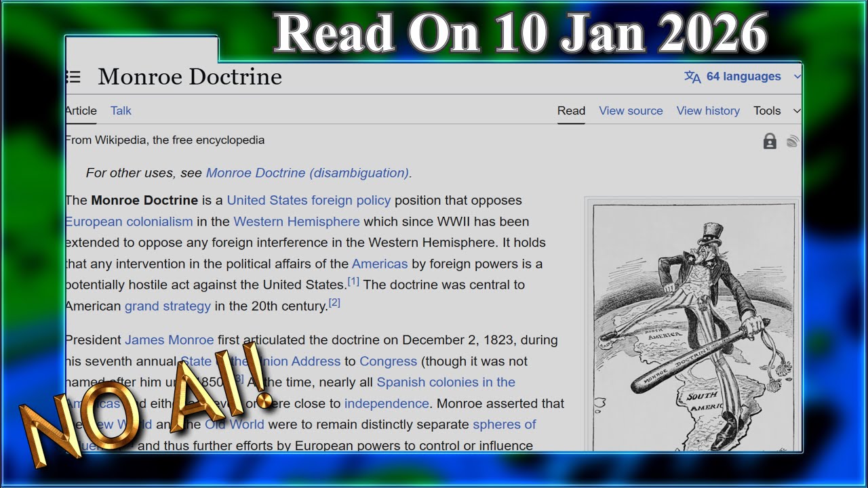Open the 64 languages dropdown
868x488 pixels.
(x=743, y=77)
